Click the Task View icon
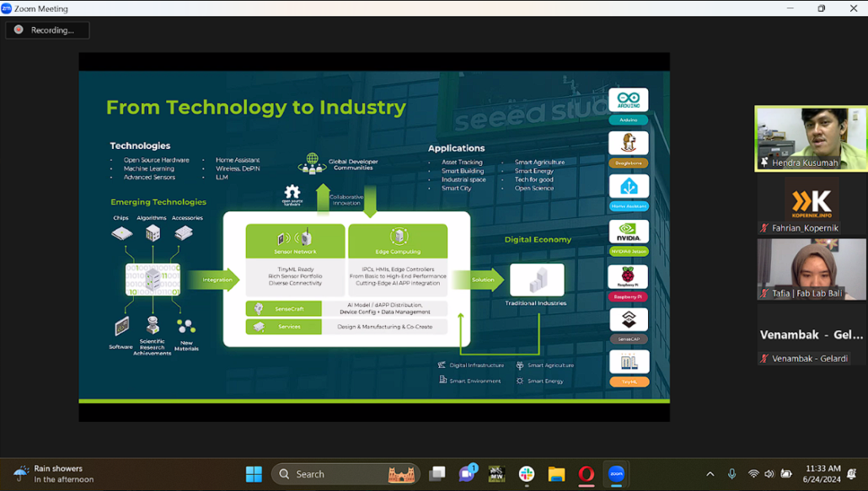The height and width of the screenshot is (491, 868). (x=437, y=474)
